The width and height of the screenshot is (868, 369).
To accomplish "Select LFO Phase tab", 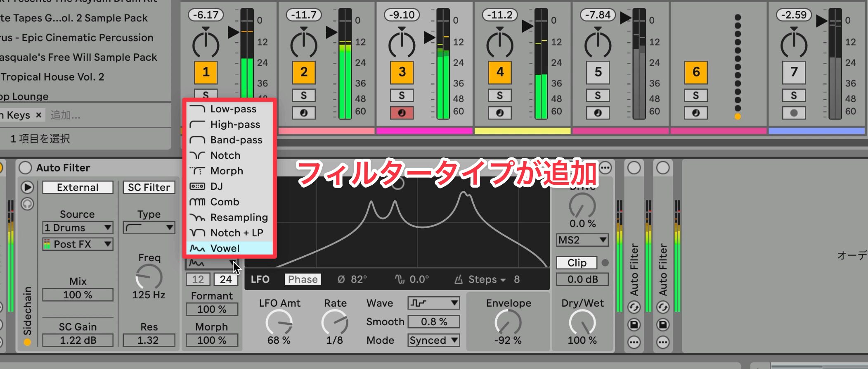I will click(x=303, y=279).
